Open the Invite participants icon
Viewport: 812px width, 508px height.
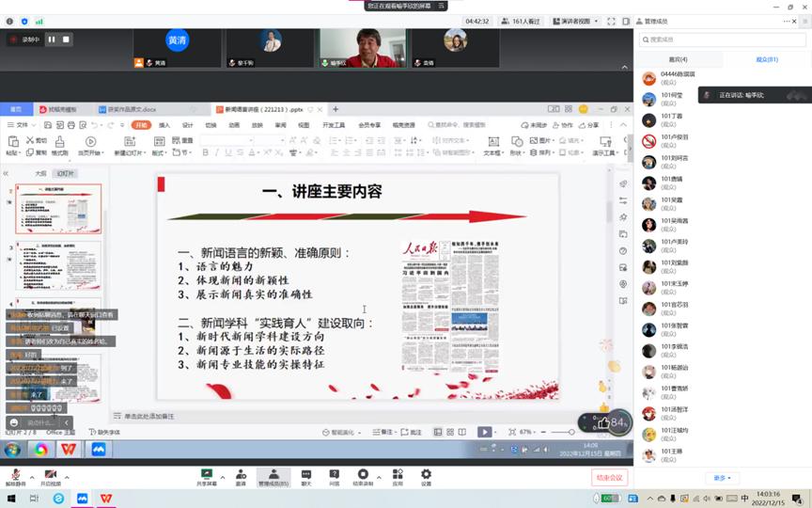pyautogui.click(x=241, y=475)
